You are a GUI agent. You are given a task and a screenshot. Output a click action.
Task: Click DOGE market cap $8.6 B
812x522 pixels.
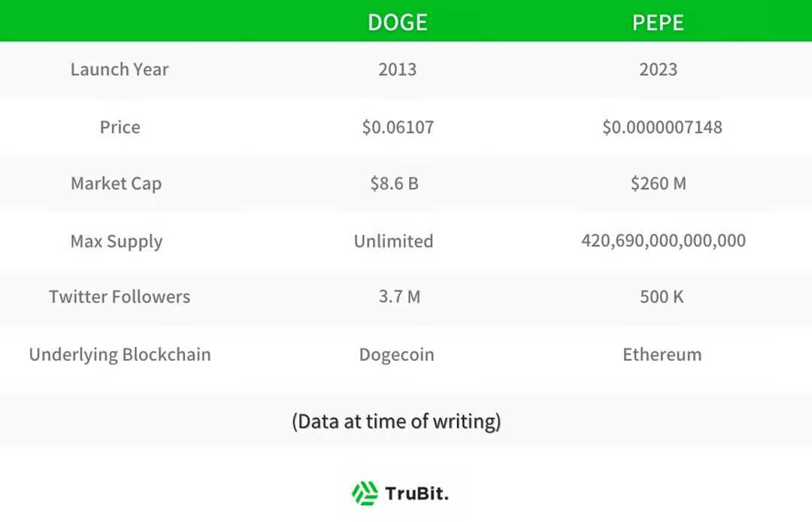pyautogui.click(x=394, y=184)
